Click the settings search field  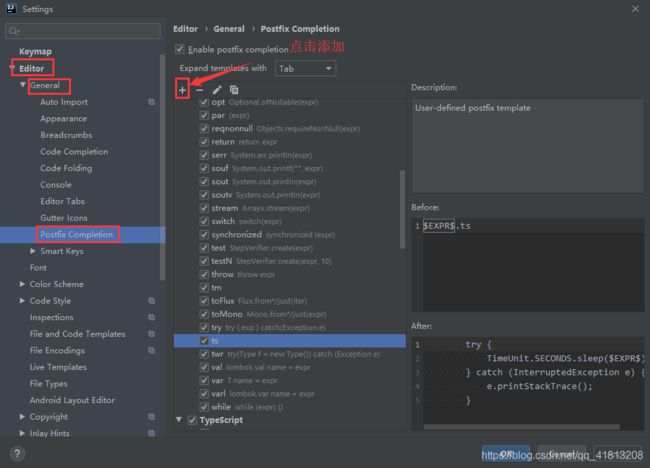[83, 31]
